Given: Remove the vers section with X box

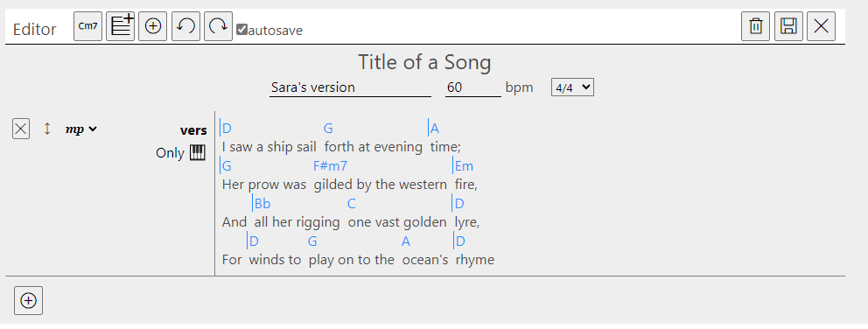Looking at the screenshot, I should click(x=21, y=129).
